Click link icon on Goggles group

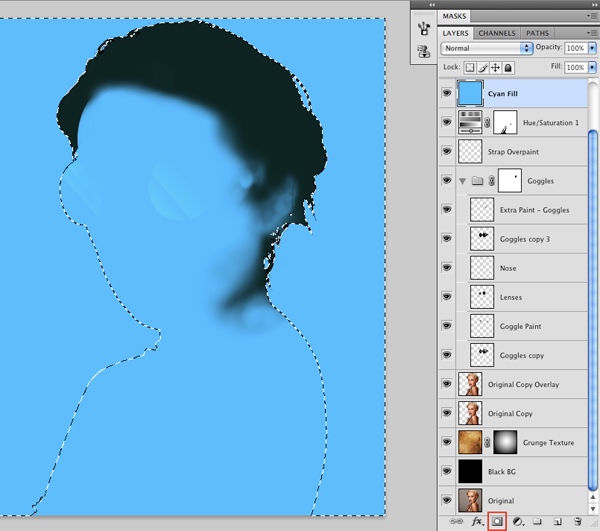492,181
